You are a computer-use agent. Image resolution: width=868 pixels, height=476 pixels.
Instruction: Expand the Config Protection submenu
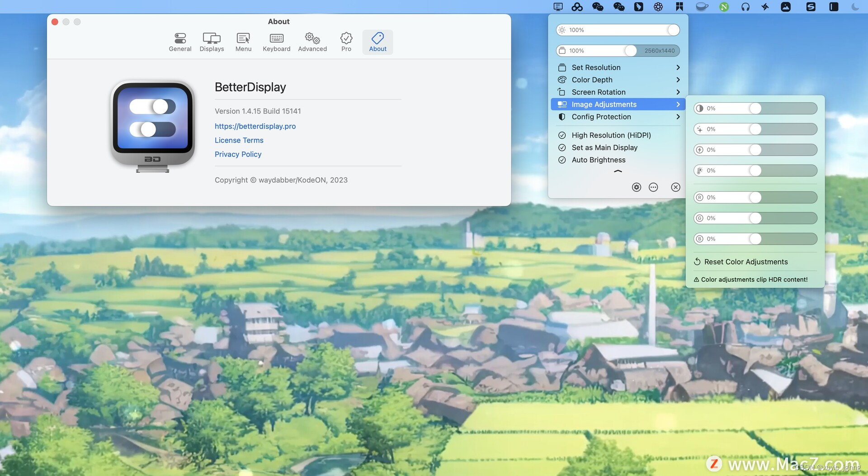tap(618, 117)
